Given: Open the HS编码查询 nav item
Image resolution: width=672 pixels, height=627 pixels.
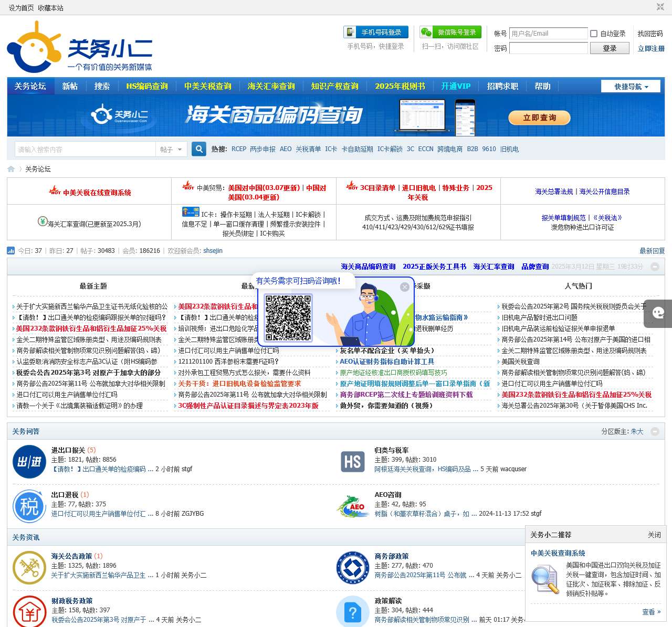Looking at the screenshot, I should pyautogui.click(x=147, y=86).
